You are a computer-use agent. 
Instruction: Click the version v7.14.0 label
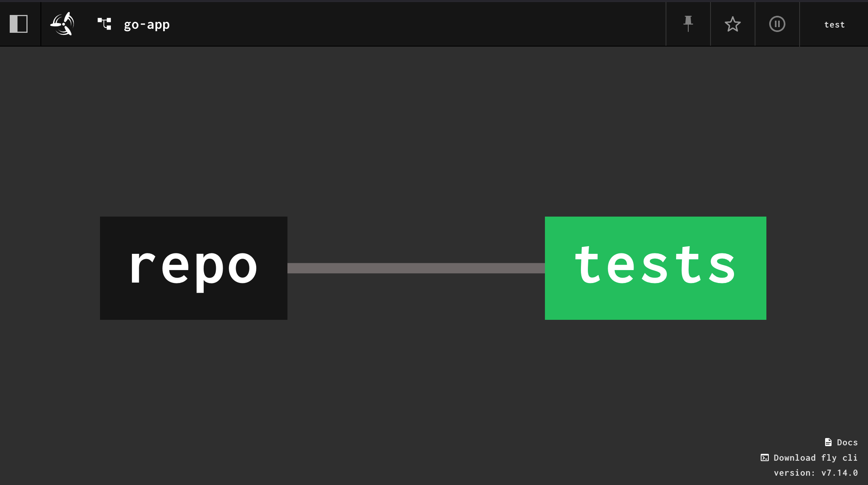pyautogui.click(x=815, y=473)
